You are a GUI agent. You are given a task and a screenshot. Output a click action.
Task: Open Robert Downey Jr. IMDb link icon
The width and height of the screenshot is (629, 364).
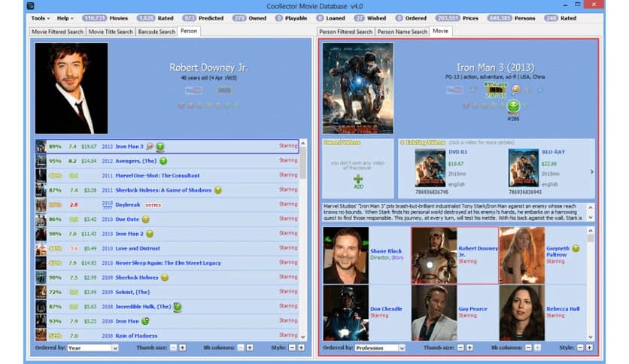pos(224,90)
